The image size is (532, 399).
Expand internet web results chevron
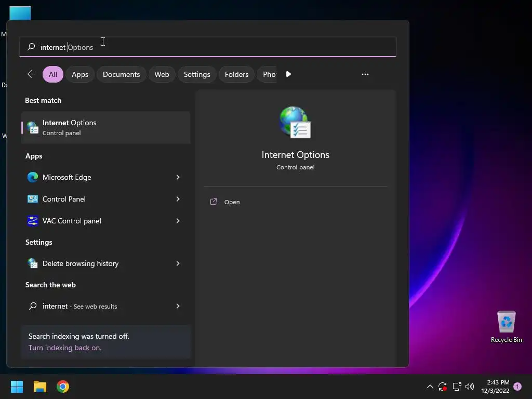[x=178, y=306]
